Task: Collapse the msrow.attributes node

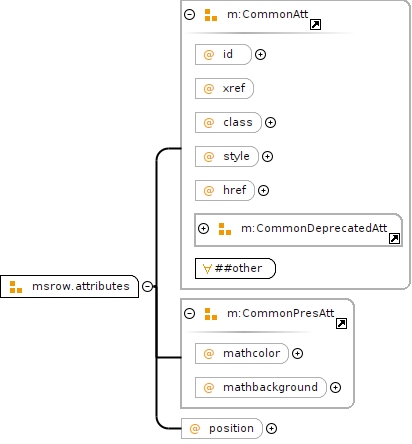Action: pyautogui.click(x=147, y=286)
